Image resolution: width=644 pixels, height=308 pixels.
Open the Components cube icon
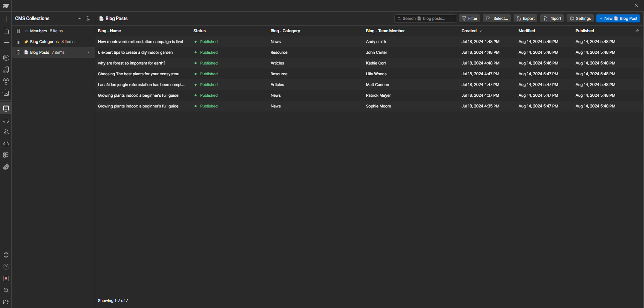6,58
